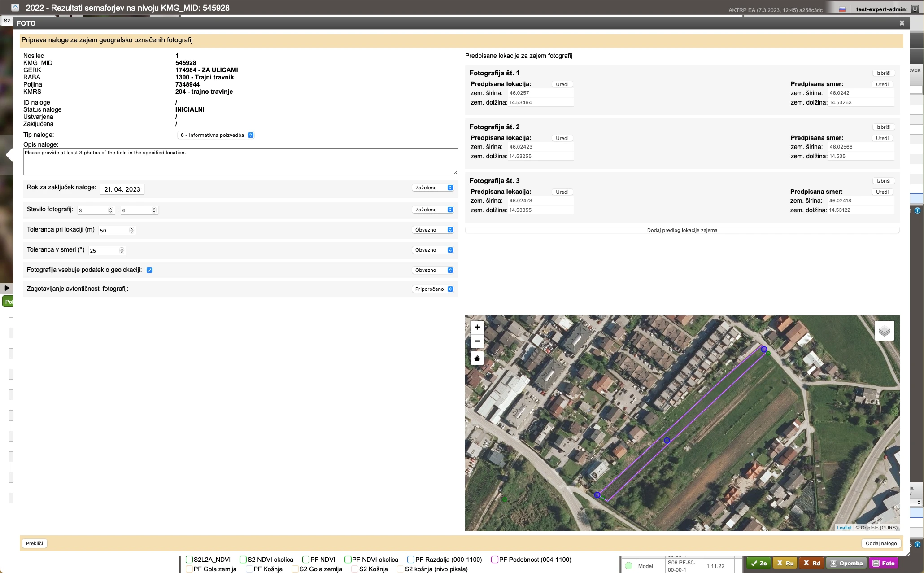
Task: Click the home icon in title bar
Action: click(15, 8)
